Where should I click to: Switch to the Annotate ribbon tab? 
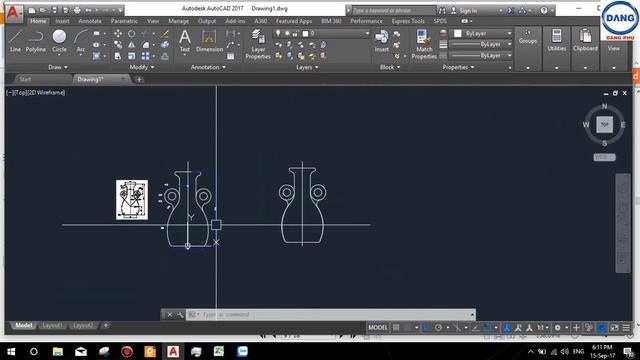(90, 21)
